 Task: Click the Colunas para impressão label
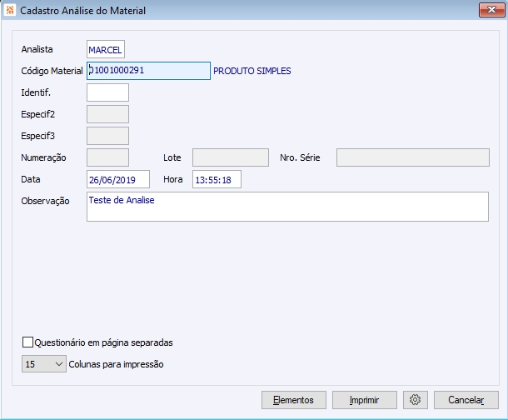coord(116,364)
